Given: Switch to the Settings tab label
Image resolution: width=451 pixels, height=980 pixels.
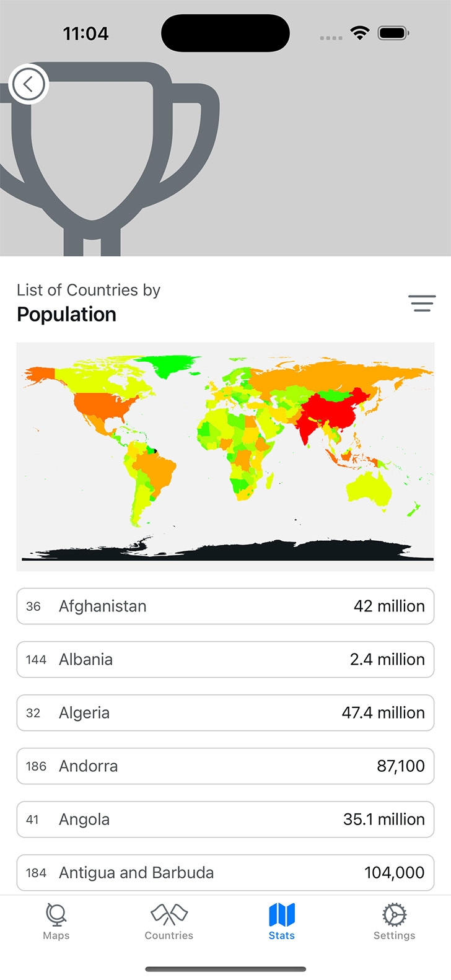Looking at the screenshot, I should [x=395, y=935].
